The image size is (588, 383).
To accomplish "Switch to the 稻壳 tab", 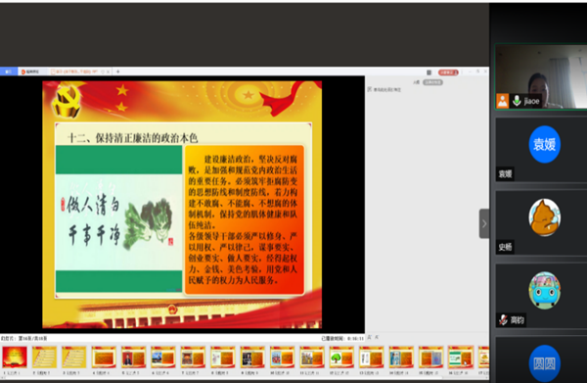I will 32,72.
